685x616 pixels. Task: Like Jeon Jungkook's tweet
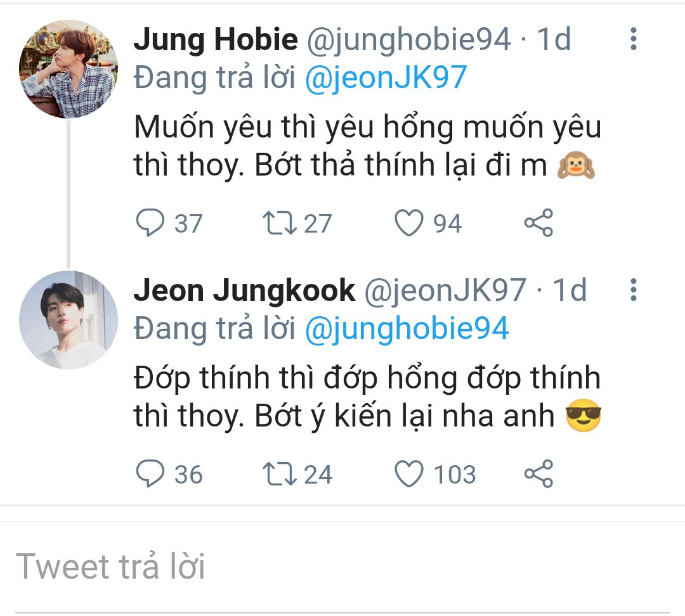click(x=409, y=474)
